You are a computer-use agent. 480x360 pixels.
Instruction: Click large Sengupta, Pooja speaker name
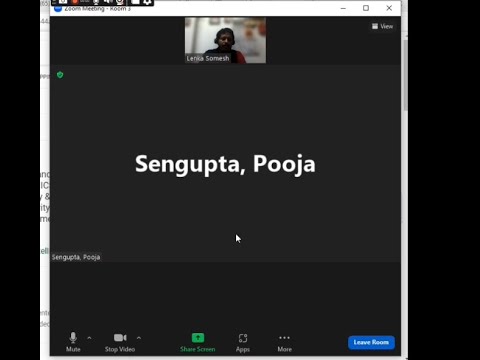click(225, 164)
